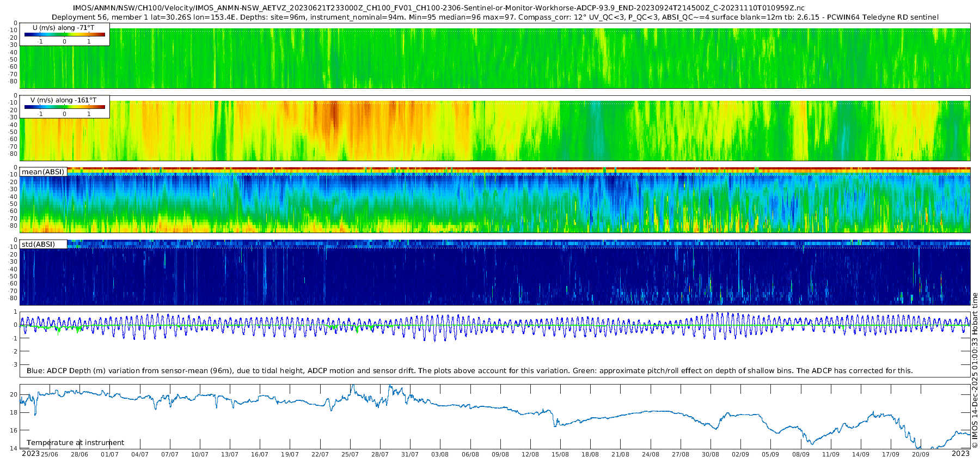980x463 pixels.
Task: Click the U velocity colorbar legend
Action: 64,34
